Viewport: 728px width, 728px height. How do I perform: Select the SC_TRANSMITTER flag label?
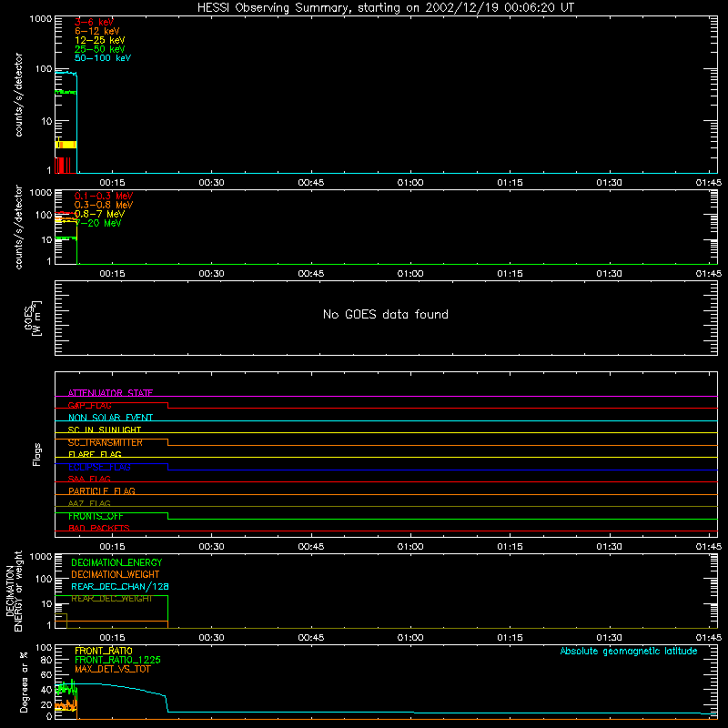106,442
